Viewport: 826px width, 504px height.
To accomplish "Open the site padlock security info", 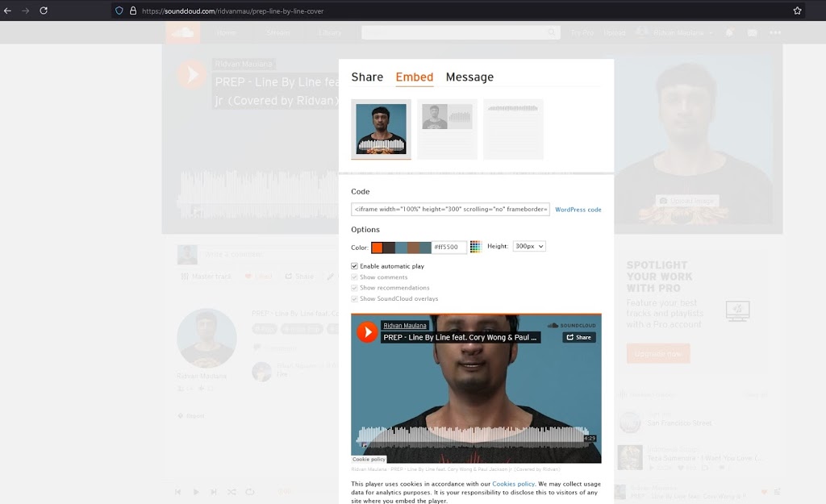I will (x=133, y=10).
